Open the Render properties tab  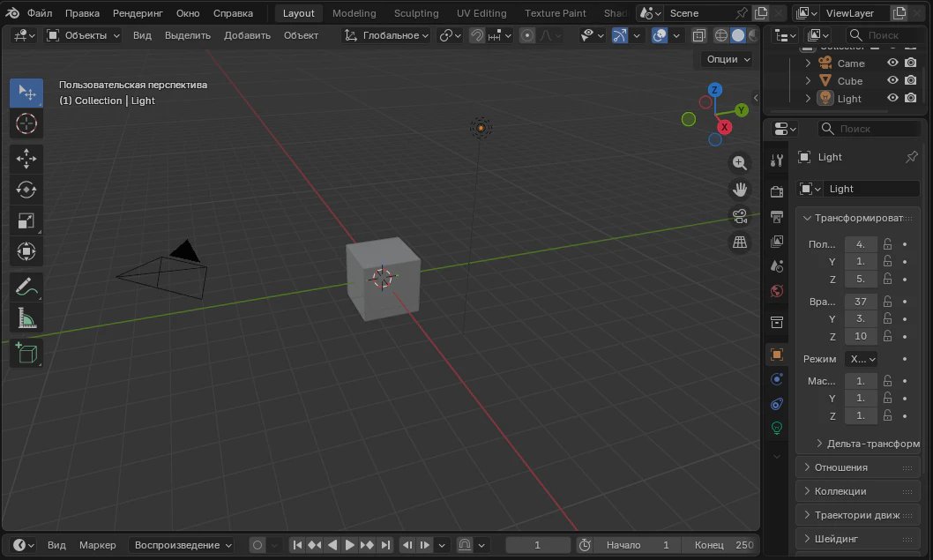point(777,191)
